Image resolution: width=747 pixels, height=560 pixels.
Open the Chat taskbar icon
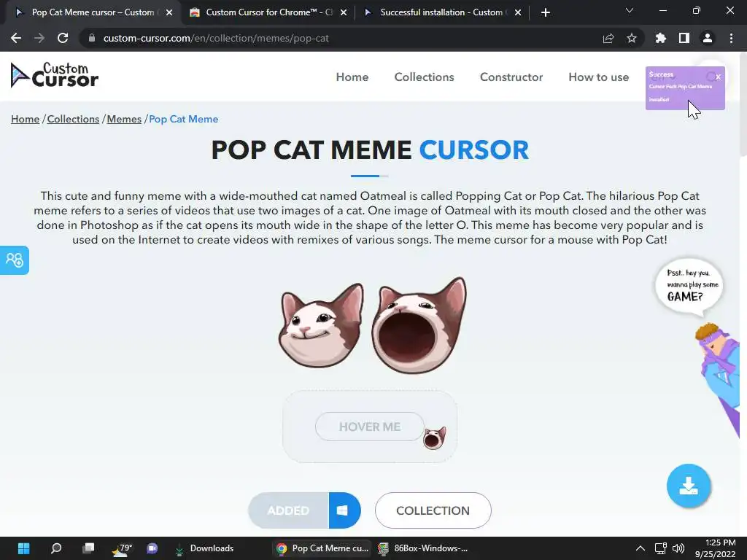(152, 548)
